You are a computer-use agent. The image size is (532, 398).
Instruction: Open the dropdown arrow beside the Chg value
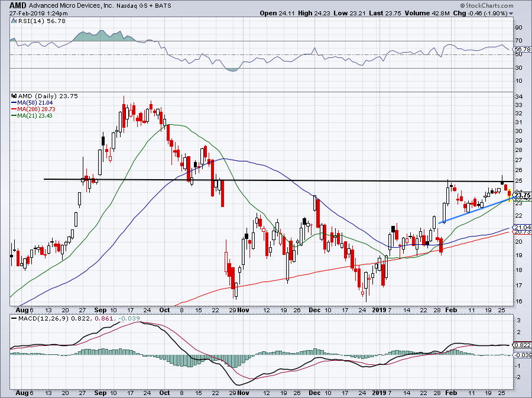511,14
